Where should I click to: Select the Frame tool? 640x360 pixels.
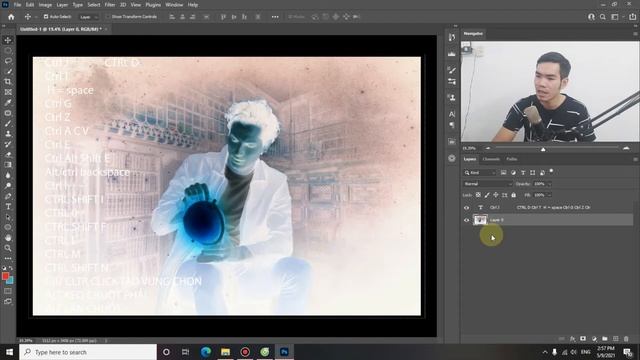[x=8, y=92]
